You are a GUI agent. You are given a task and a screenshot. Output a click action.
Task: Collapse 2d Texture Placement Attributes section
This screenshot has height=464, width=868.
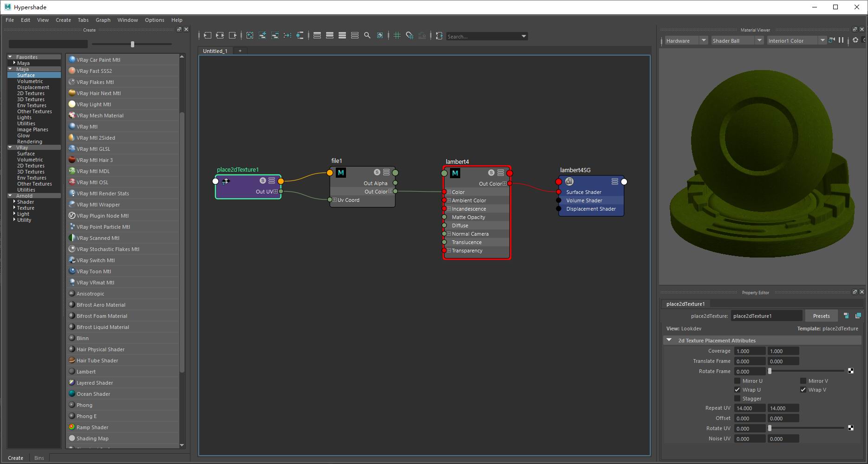click(x=669, y=340)
